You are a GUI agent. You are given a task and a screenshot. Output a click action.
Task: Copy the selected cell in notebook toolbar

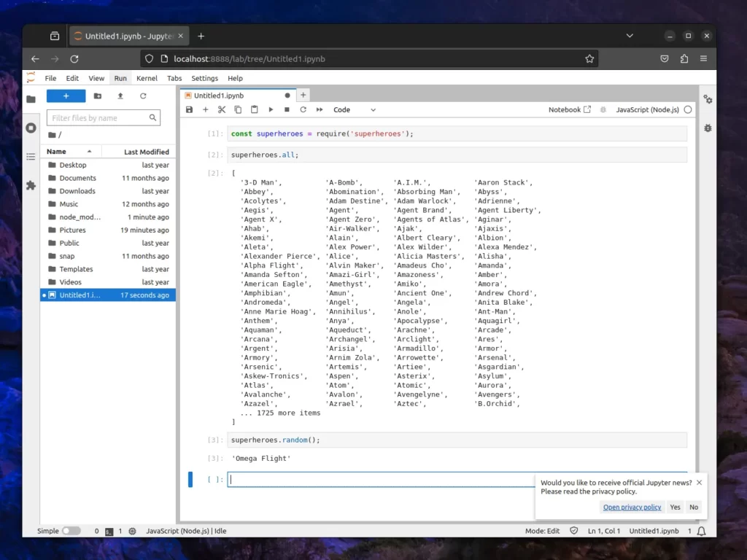coord(238,109)
